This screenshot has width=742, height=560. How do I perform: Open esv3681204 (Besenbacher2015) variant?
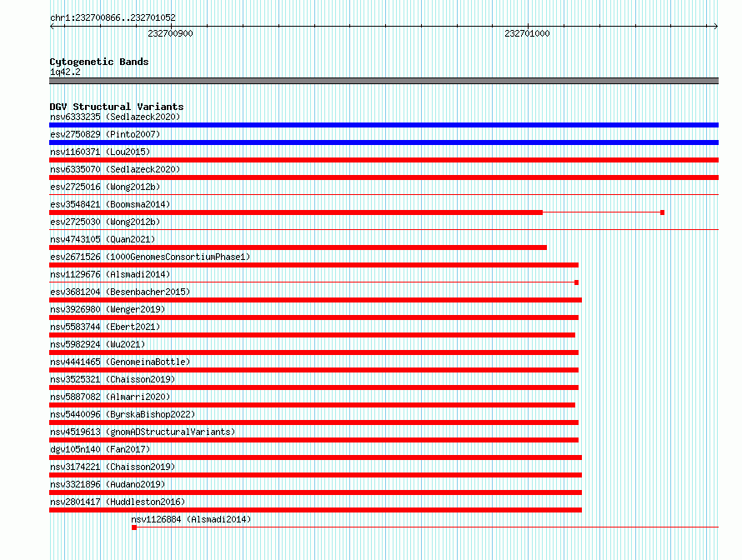pos(120,292)
